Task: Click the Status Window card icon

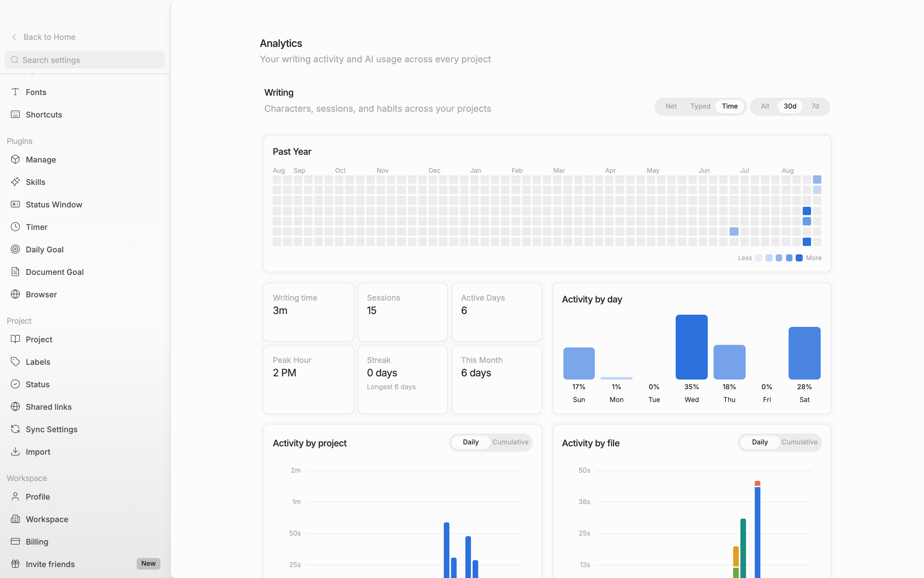Action: click(x=15, y=204)
